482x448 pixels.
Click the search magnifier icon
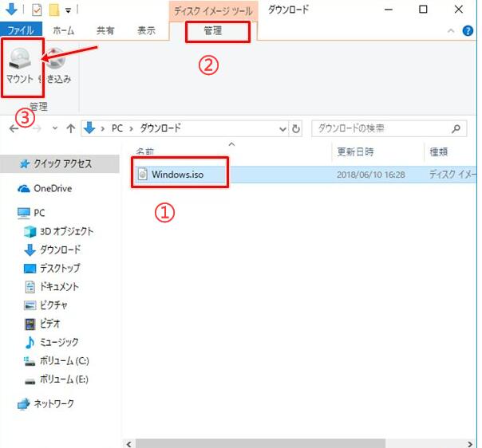point(456,128)
